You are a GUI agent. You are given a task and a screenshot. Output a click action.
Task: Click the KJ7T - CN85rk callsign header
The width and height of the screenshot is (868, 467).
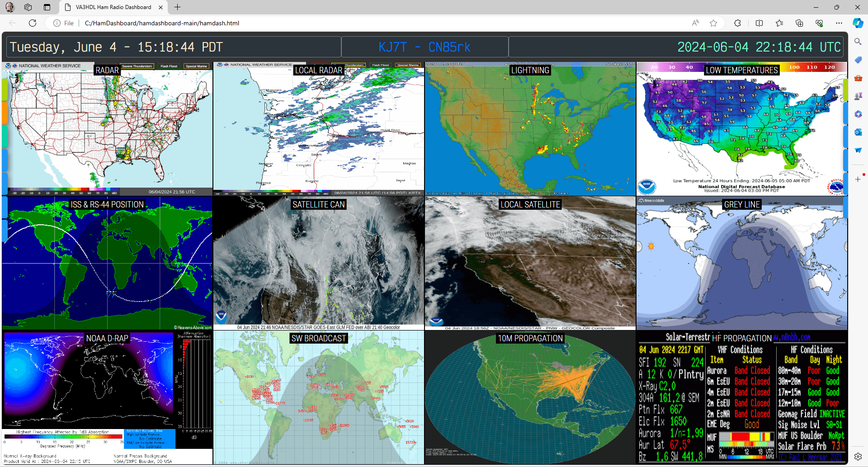(425, 47)
